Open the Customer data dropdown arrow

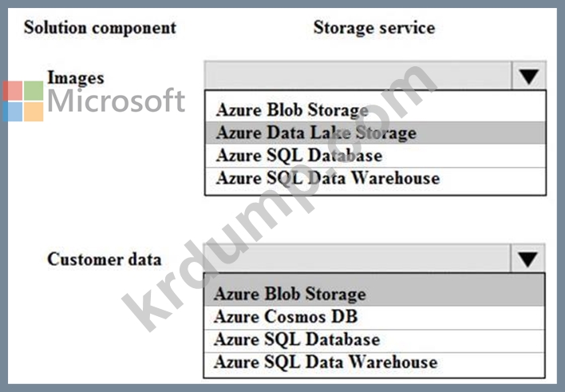[x=527, y=259]
